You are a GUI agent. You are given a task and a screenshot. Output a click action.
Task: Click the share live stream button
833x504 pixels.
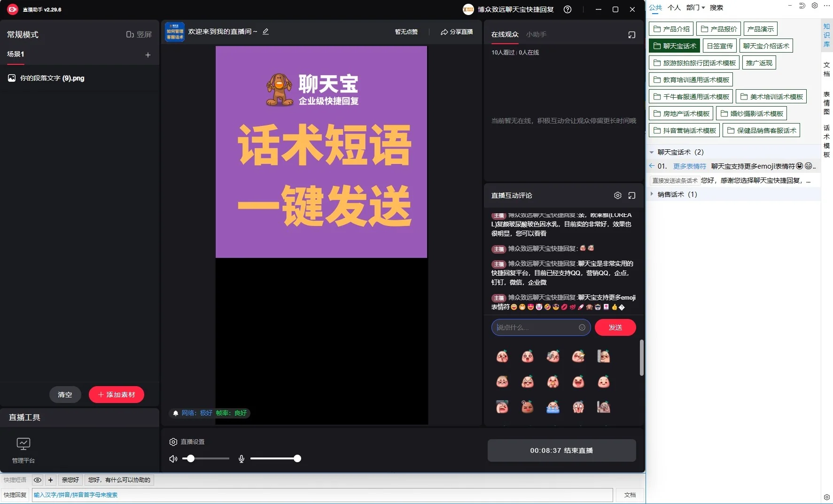(x=457, y=32)
